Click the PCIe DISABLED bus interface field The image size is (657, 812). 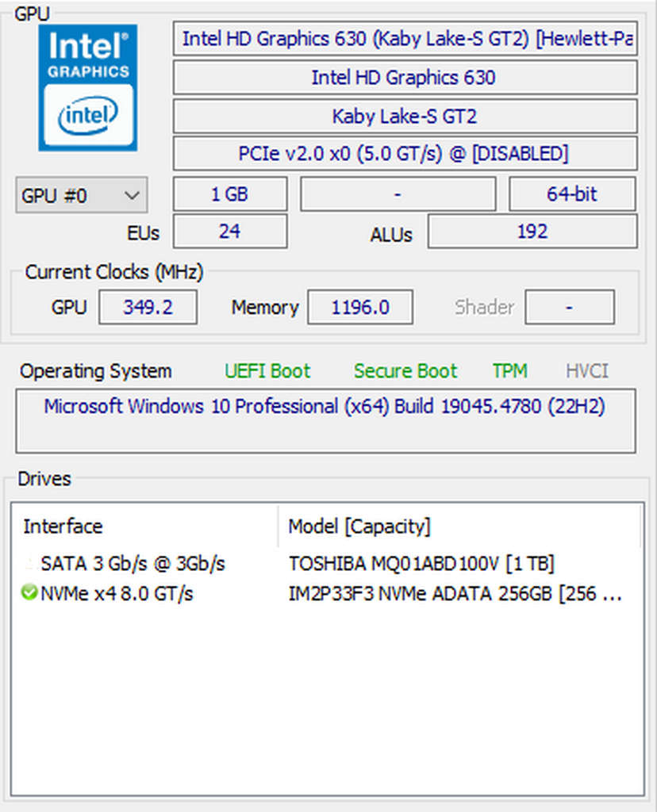coord(405,154)
